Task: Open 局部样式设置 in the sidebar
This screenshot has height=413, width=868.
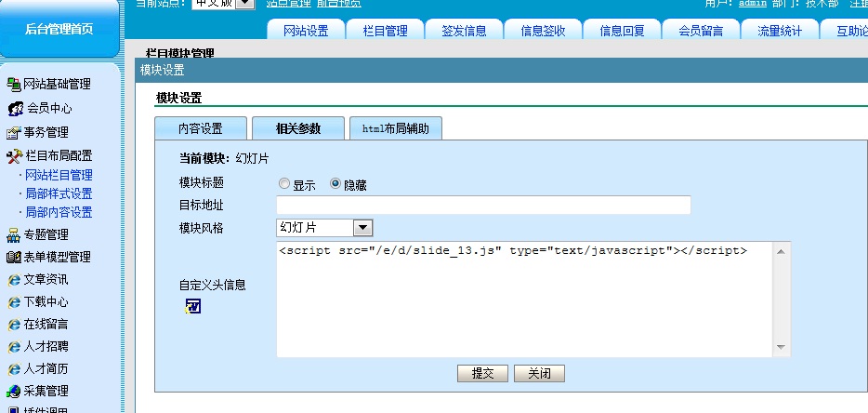Action: (x=59, y=193)
